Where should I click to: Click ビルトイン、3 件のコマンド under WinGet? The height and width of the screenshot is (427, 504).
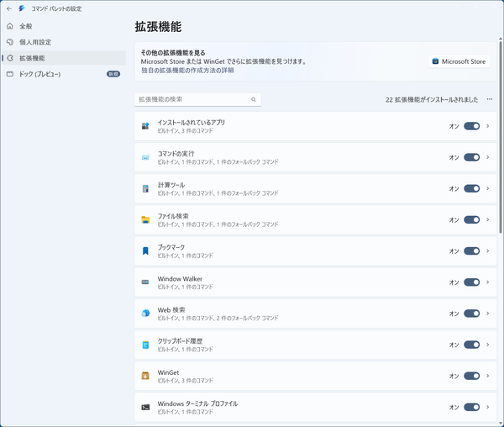[x=185, y=381]
